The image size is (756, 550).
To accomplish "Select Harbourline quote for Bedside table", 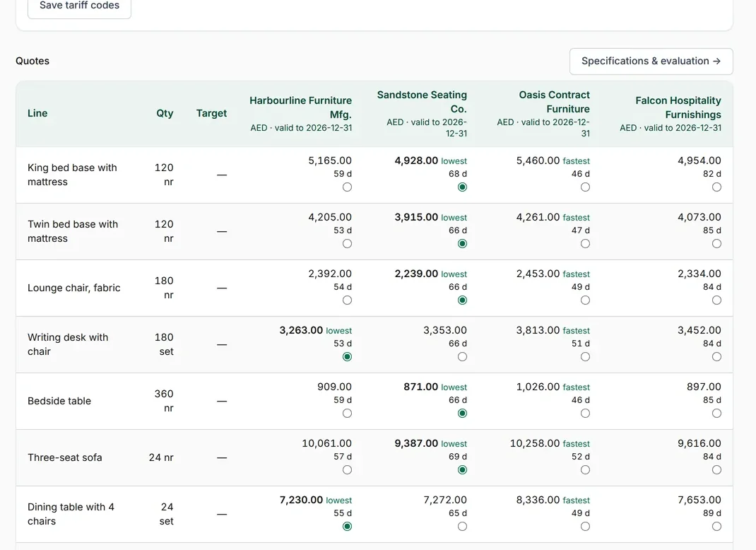I will click(x=347, y=413).
